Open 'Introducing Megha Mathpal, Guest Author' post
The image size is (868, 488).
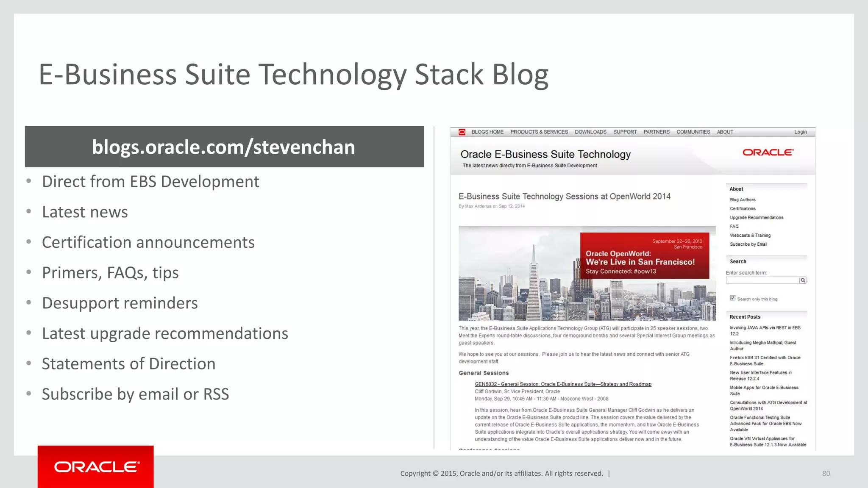tap(763, 346)
